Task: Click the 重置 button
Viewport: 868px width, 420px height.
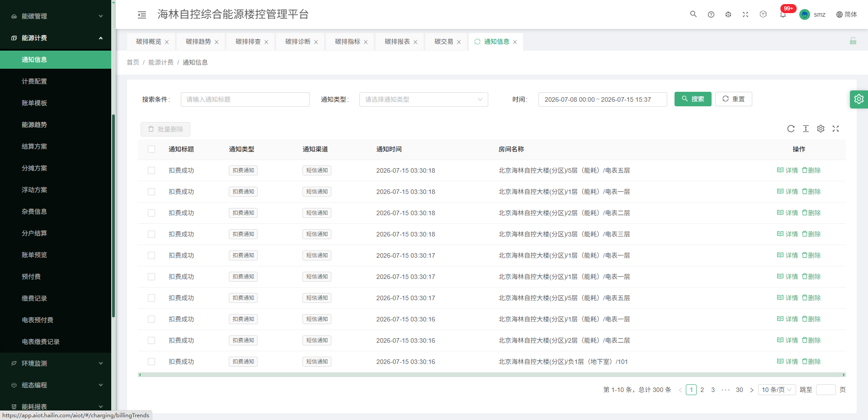Action: [x=733, y=99]
